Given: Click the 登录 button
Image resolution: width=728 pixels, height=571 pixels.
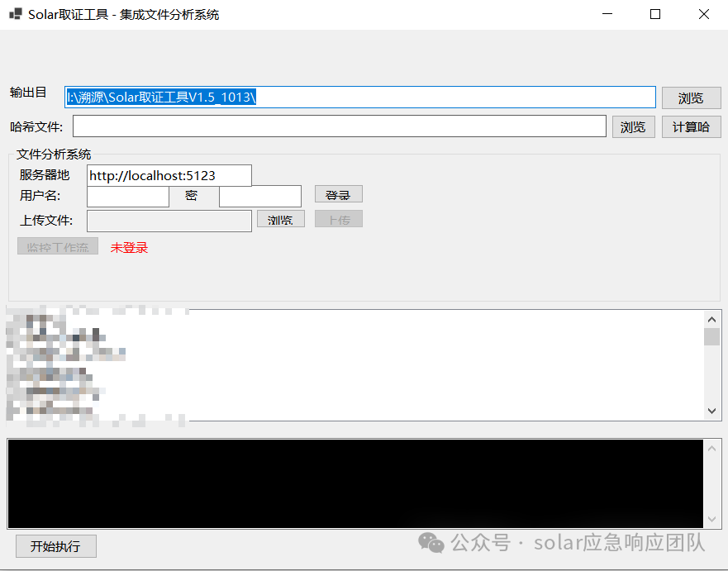Looking at the screenshot, I should 339,194.
